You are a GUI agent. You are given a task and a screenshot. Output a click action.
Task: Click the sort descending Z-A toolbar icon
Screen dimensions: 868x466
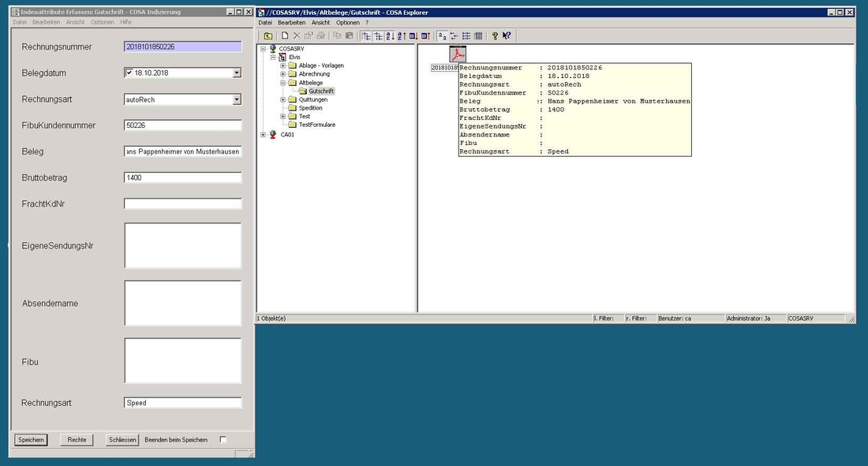tap(402, 35)
